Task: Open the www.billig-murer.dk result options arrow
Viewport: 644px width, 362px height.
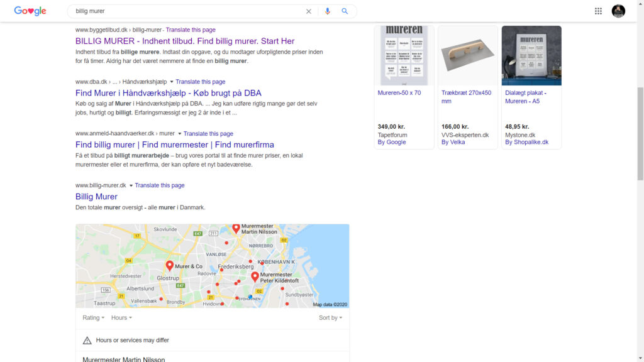Action: click(131, 185)
